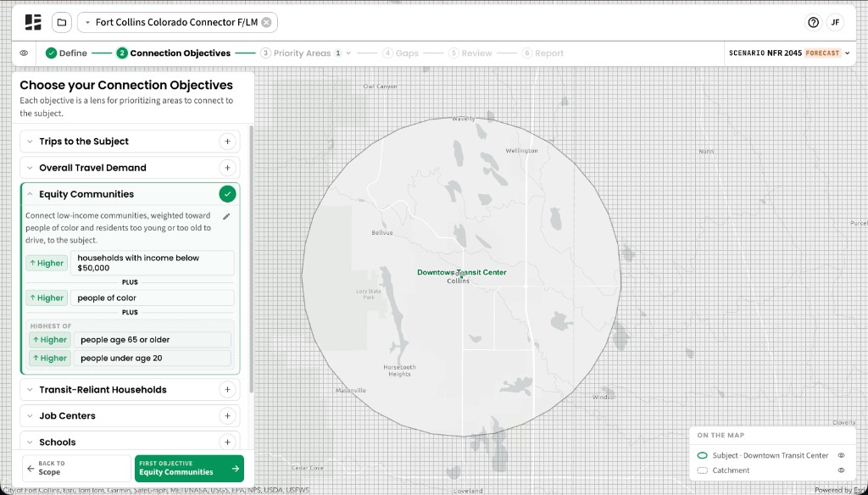868x495 pixels.
Task: Open the Priority Areas step dropdown
Action: click(348, 53)
